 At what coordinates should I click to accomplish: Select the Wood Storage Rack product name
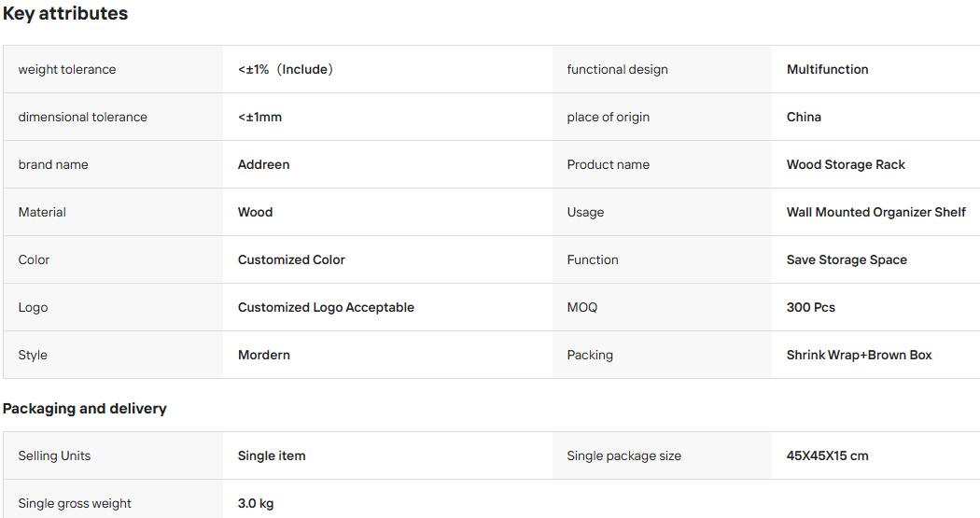pyautogui.click(x=846, y=164)
